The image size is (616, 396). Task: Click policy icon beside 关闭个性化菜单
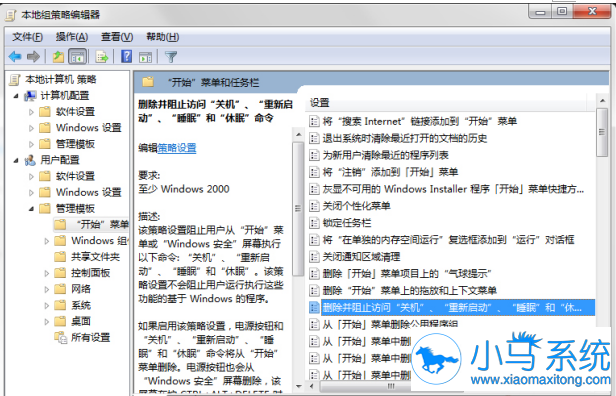coord(314,206)
